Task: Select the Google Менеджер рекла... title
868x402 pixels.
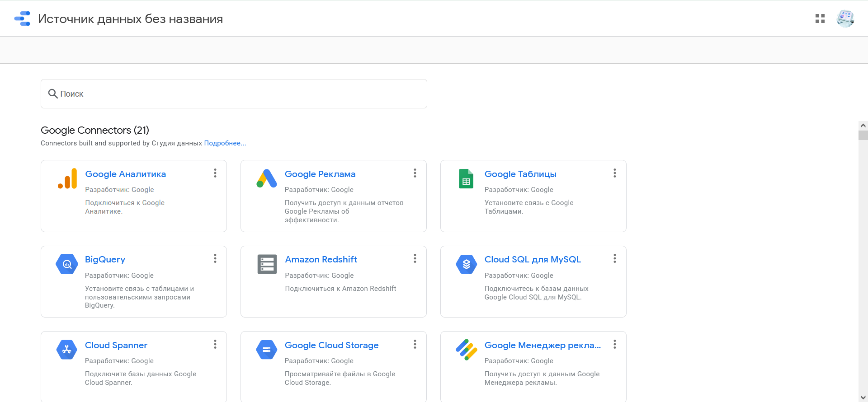Action: point(542,345)
